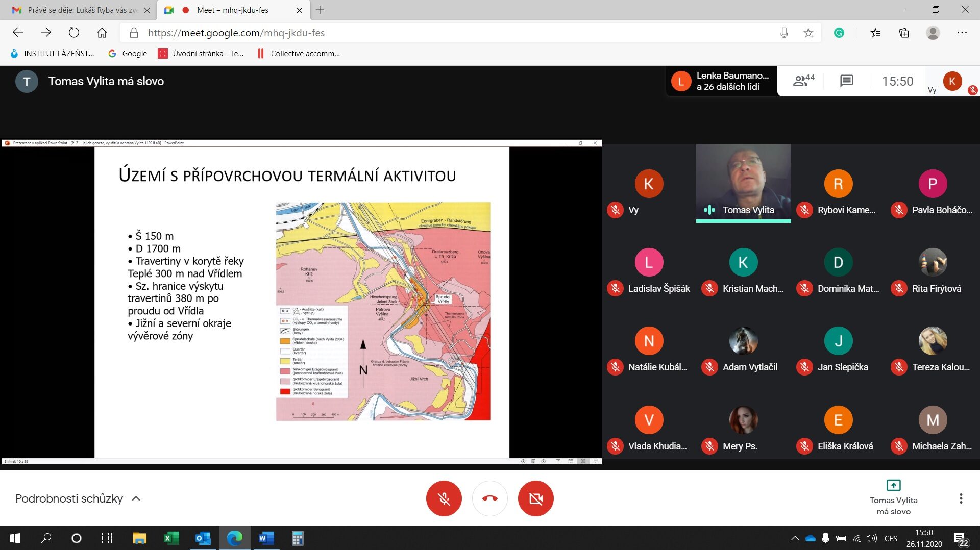
Task: Open INSTITUT LÁZEŇST... bookmark
Action: tap(52, 54)
